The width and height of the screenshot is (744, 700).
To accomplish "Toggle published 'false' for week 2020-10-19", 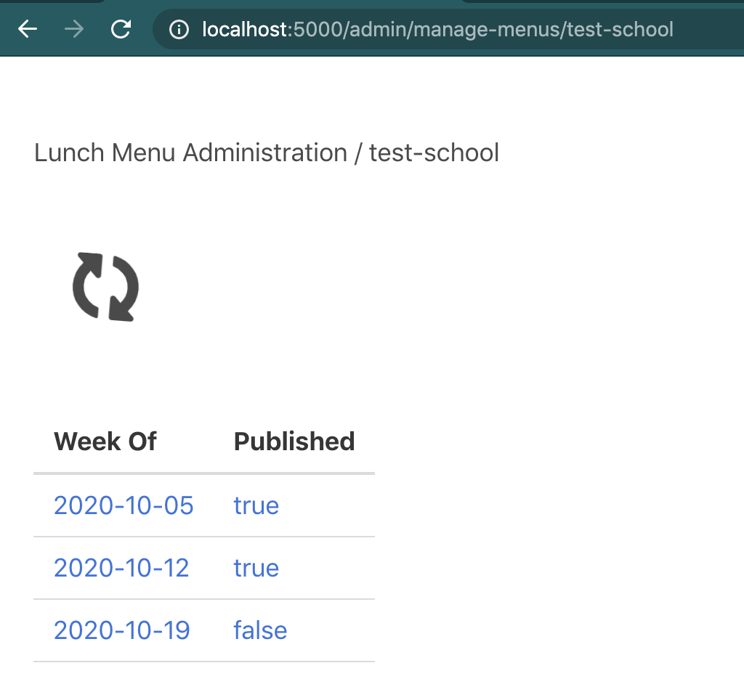I will (x=261, y=631).
